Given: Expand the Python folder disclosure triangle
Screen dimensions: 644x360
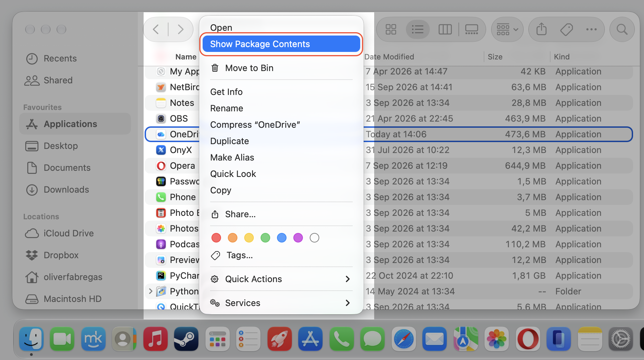Looking at the screenshot, I should (150, 291).
